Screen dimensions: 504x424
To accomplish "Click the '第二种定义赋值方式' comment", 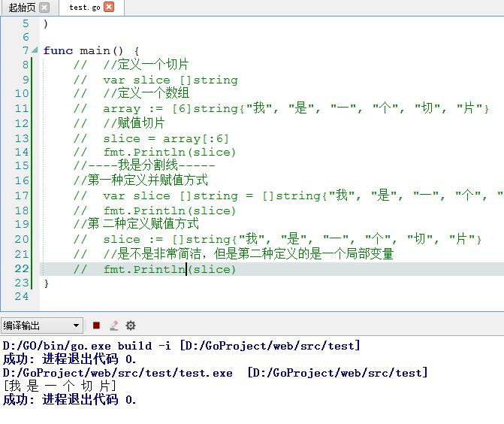I will tap(136, 223).
